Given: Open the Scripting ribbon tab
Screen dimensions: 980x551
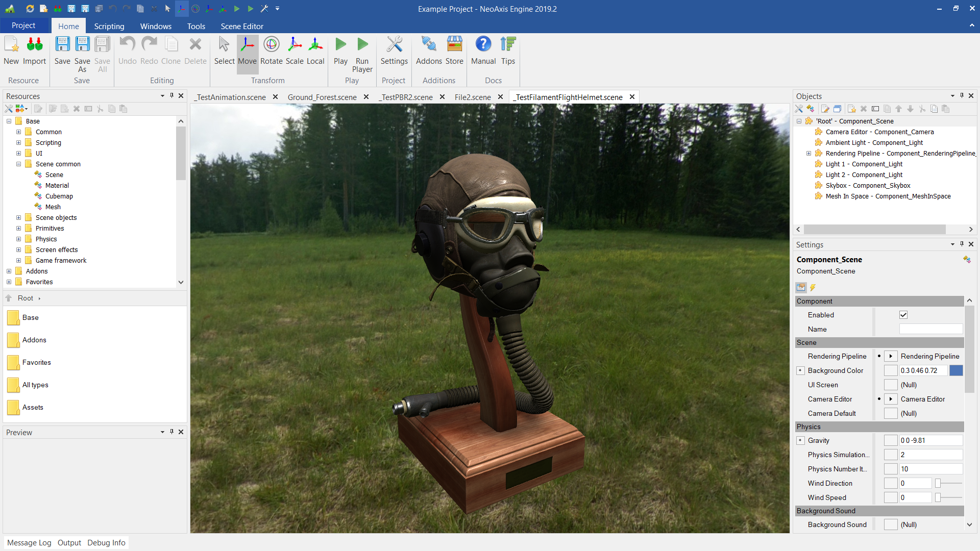Looking at the screenshot, I should click(x=109, y=26).
